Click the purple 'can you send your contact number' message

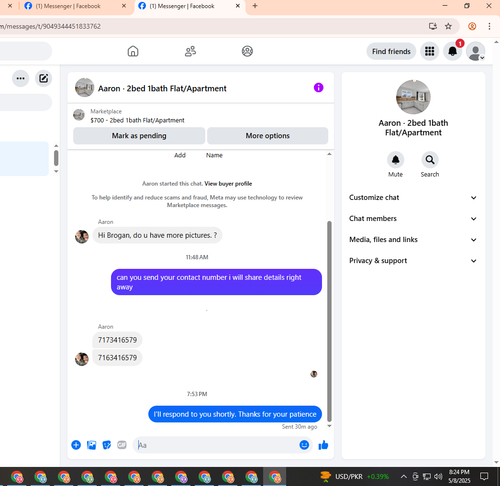click(x=216, y=282)
